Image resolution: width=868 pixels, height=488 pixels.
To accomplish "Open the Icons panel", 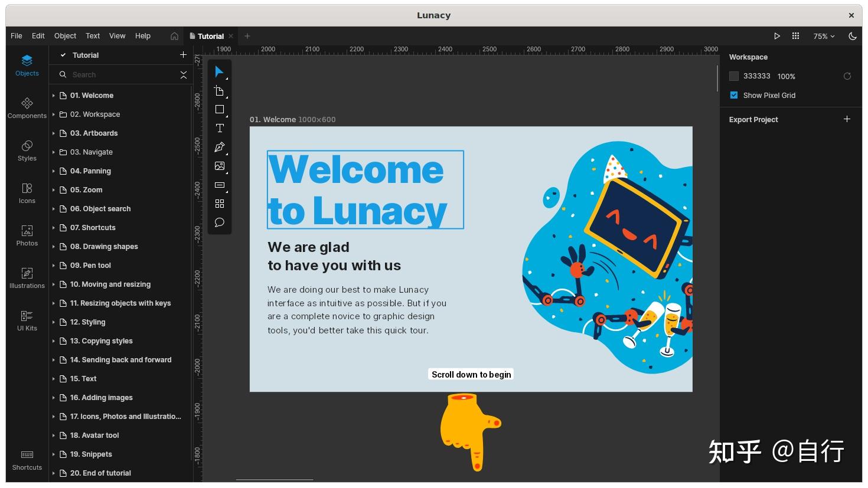I will (x=27, y=193).
